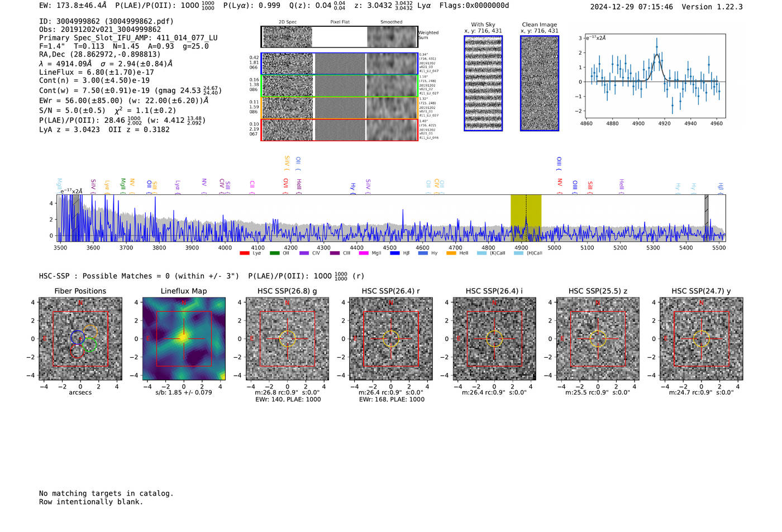Click the yellow highlighted band in full spectrum
The image size is (782, 532).
tap(526, 218)
